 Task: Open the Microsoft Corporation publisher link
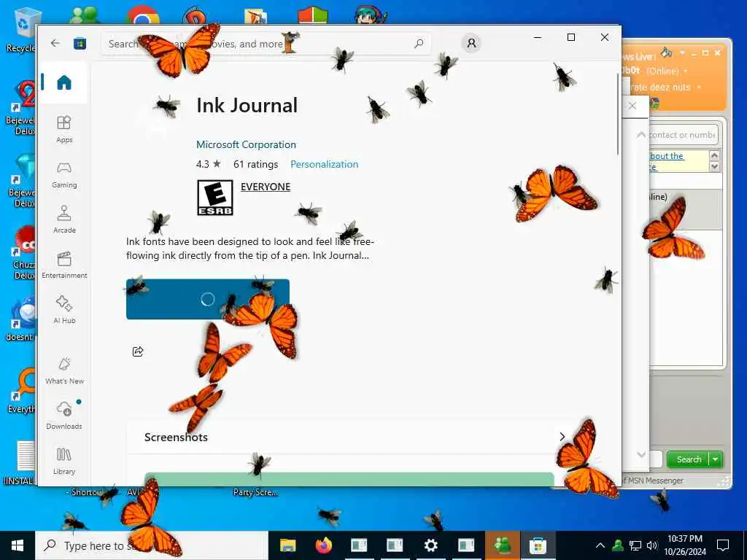tap(246, 144)
